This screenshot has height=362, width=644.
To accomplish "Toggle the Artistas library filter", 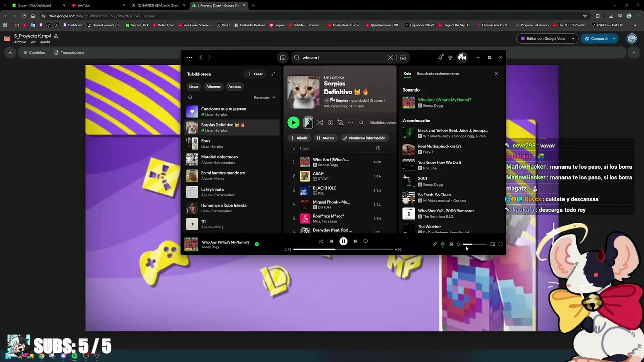I will coord(235,87).
